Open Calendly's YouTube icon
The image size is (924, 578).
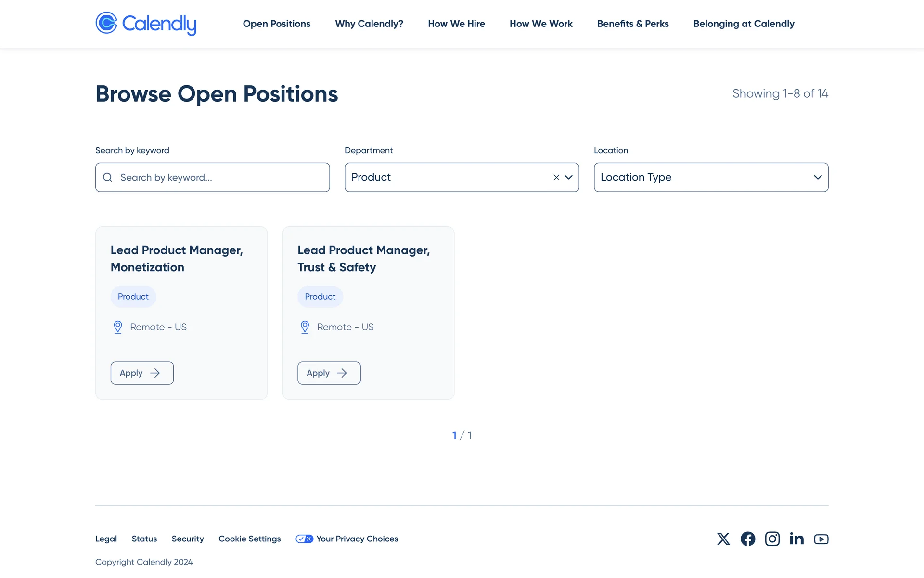click(821, 539)
